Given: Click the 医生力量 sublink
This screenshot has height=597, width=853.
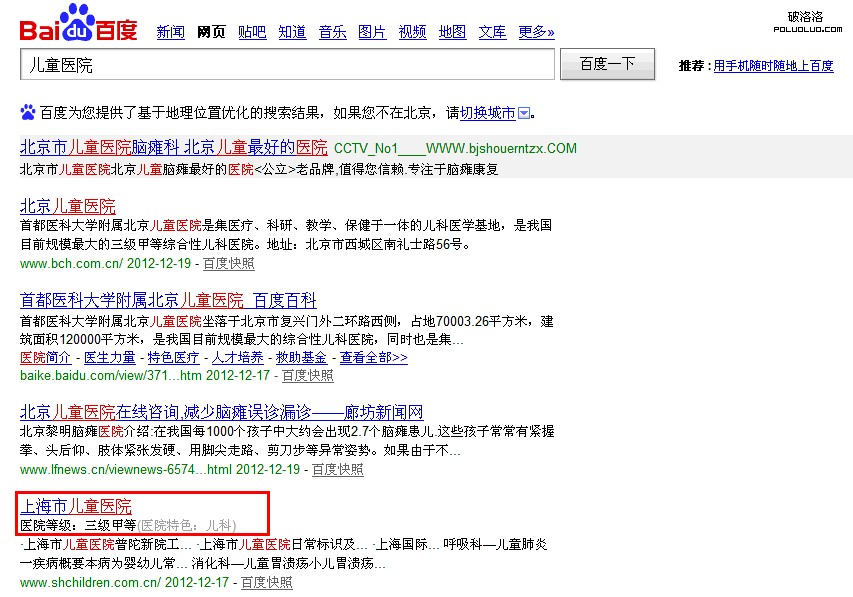Looking at the screenshot, I should pyautogui.click(x=109, y=358).
